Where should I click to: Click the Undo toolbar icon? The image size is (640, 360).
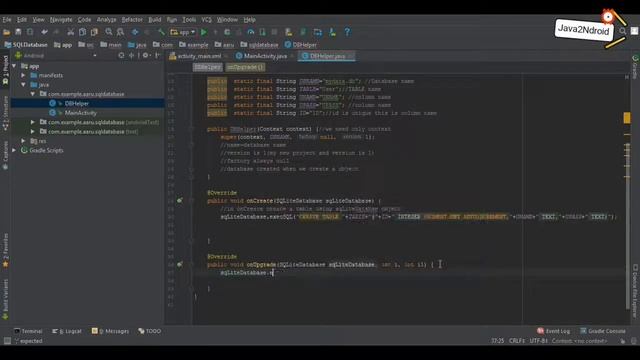click(44, 32)
